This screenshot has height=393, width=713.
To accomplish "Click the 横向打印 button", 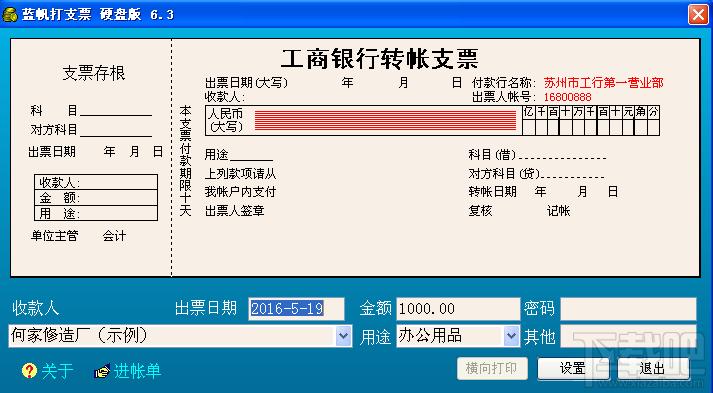I will [492, 368].
